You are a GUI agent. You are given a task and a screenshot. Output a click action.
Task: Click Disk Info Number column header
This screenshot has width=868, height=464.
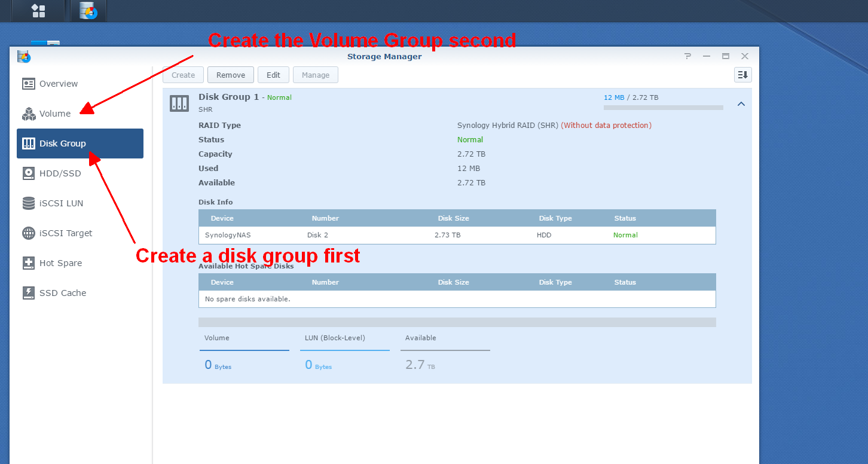(x=325, y=218)
